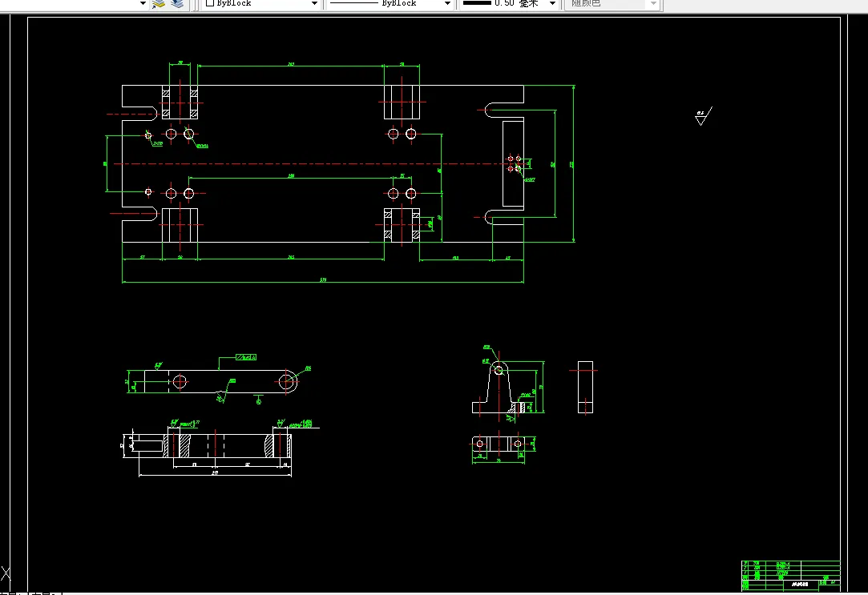Viewport: 868px width, 595px height.
Task: Open the lineweight 0.50 毫米 dropdown
Action: click(509, 3)
